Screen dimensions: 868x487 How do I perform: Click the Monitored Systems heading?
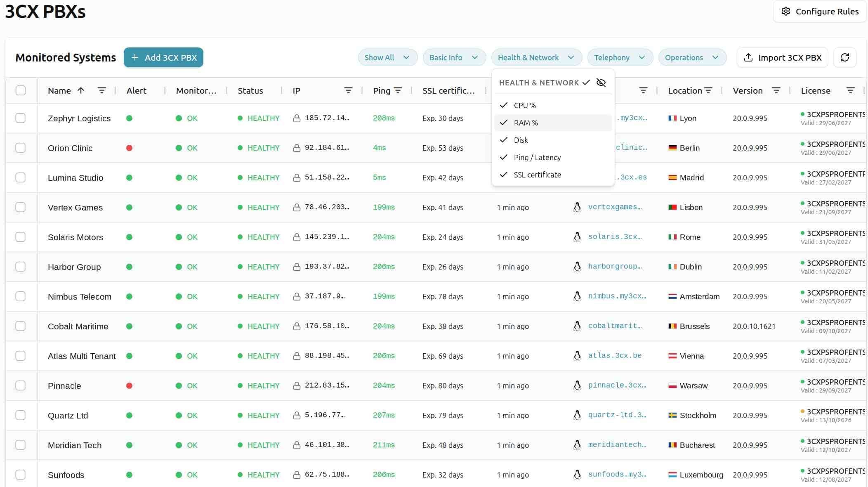tap(66, 57)
